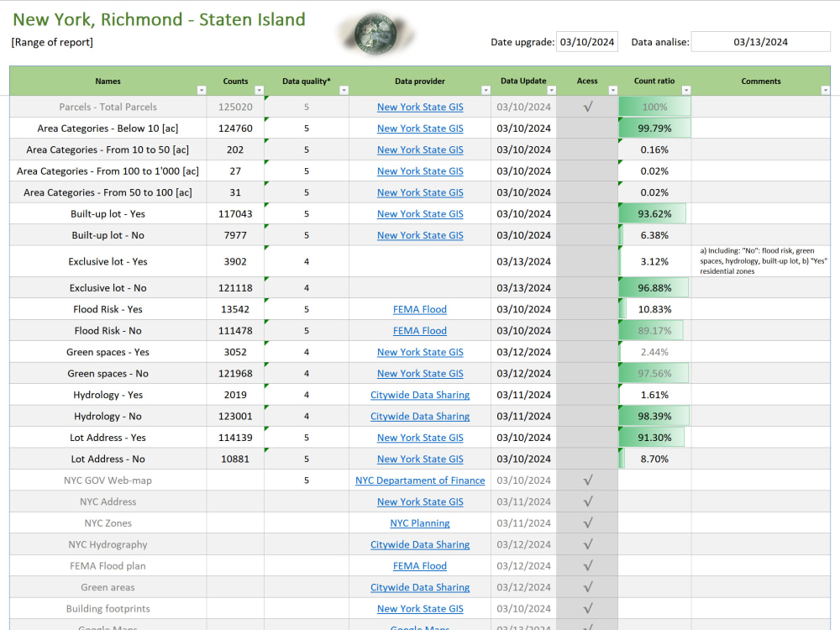This screenshot has width=840, height=630.
Task: Open New York State GIS link for Lot Address - No
Action: click(420, 459)
